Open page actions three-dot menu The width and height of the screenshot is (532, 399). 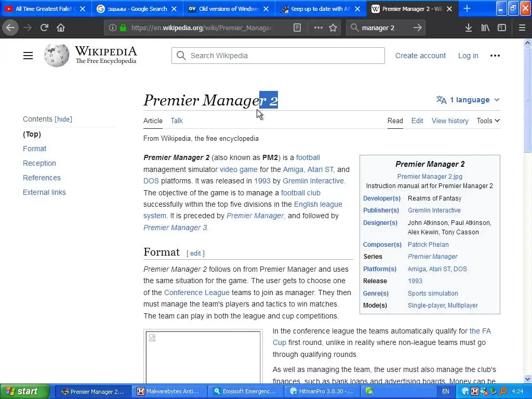click(318, 28)
